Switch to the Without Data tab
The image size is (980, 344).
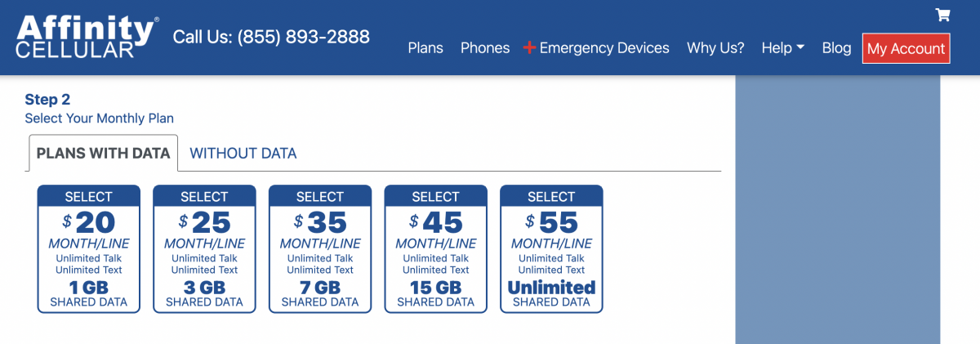coord(243,154)
